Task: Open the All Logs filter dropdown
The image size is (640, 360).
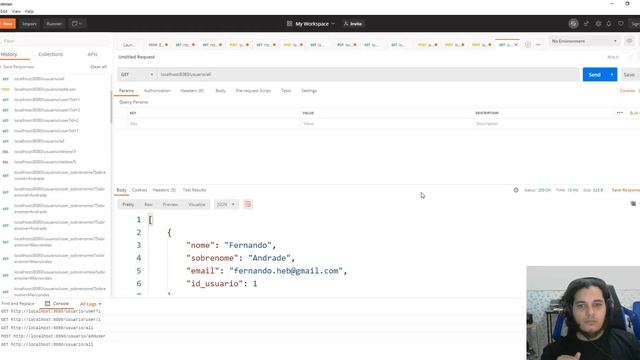Action: pyautogui.click(x=90, y=304)
